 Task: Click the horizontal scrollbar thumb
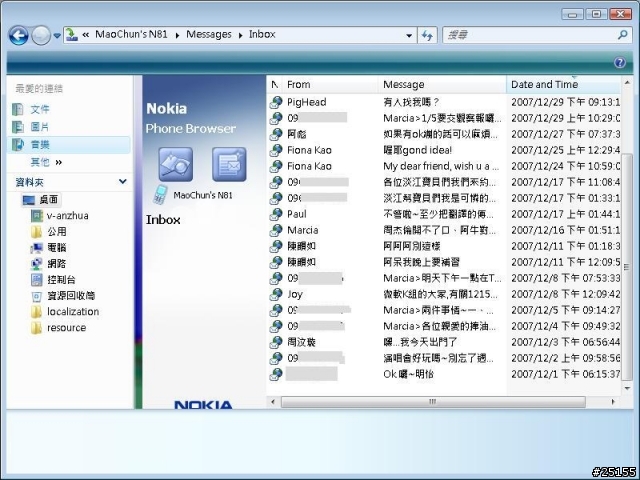433,402
